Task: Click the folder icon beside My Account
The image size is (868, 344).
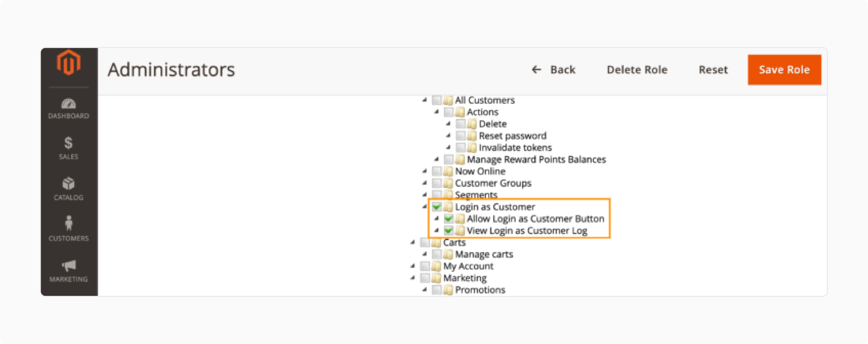Action: pyautogui.click(x=436, y=266)
